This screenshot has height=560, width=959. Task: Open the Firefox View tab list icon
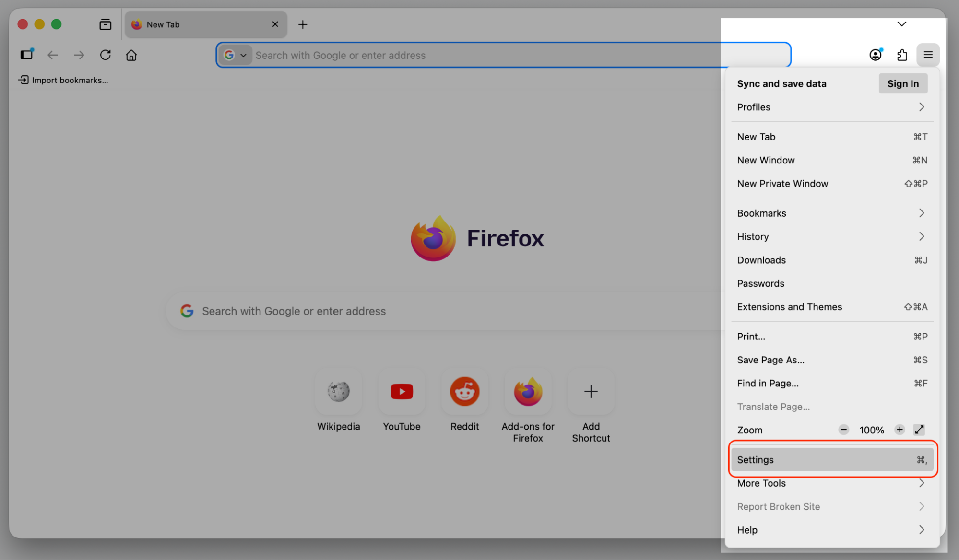[x=105, y=24]
